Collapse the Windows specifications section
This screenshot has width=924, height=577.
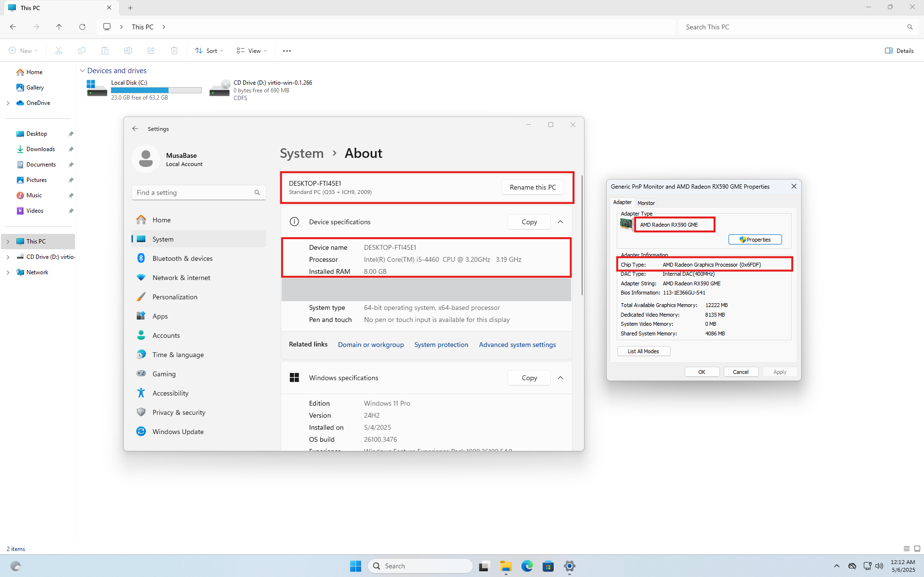pyautogui.click(x=560, y=378)
